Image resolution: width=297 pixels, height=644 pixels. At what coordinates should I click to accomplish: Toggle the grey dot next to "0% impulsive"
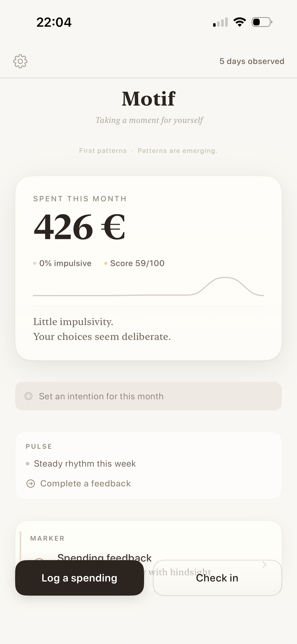(35, 263)
